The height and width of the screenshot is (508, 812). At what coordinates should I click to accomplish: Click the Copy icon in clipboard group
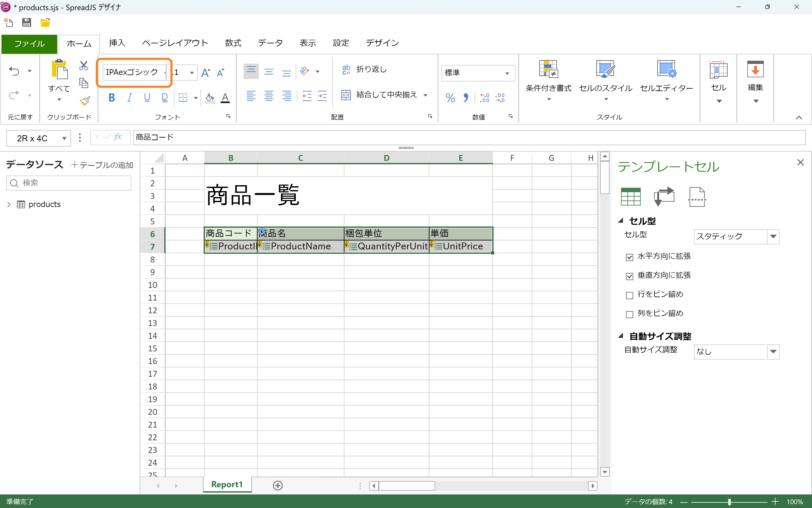(x=84, y=83)
